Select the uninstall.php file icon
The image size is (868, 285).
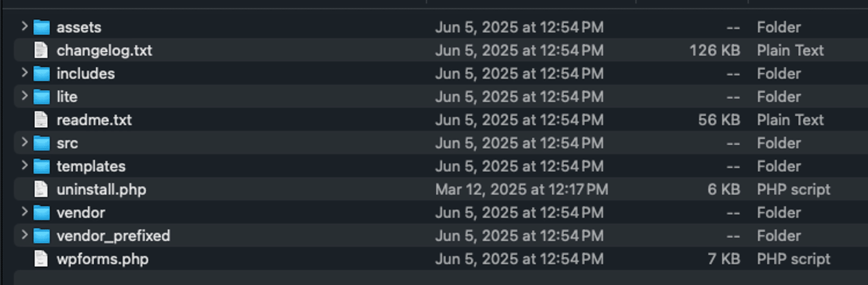coord(41,189)
